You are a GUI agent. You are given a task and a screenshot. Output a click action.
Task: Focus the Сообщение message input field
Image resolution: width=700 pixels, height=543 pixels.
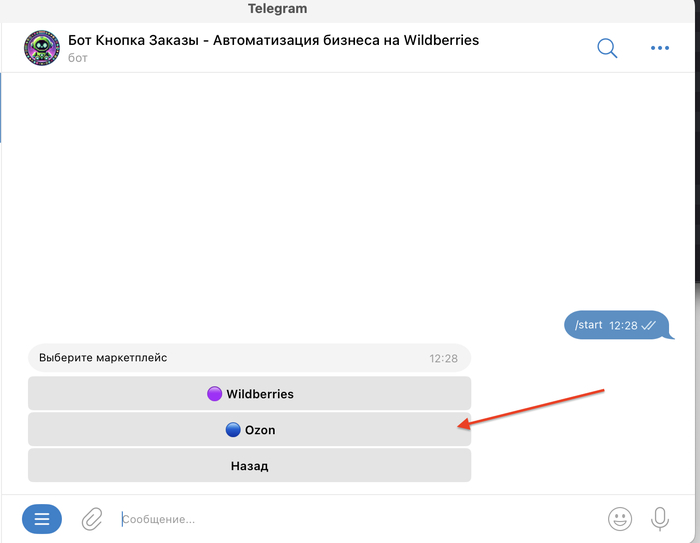[357, 519]
